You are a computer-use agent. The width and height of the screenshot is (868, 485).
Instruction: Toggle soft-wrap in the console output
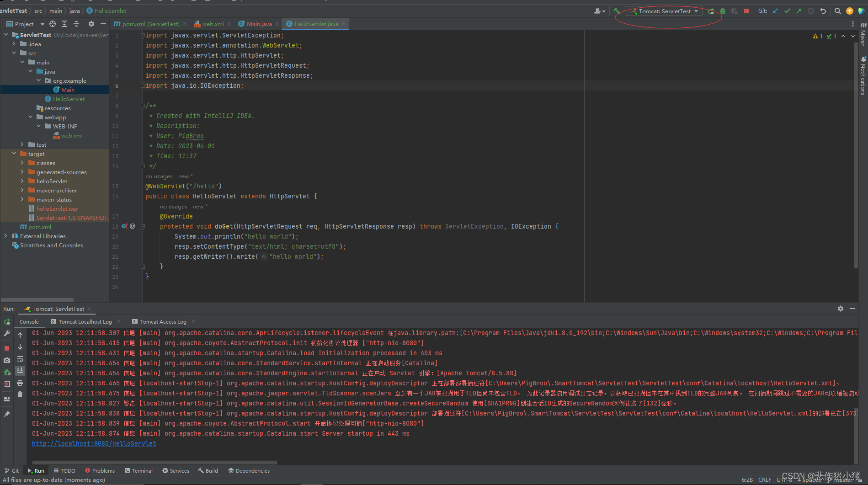click(x=20, y=359)
